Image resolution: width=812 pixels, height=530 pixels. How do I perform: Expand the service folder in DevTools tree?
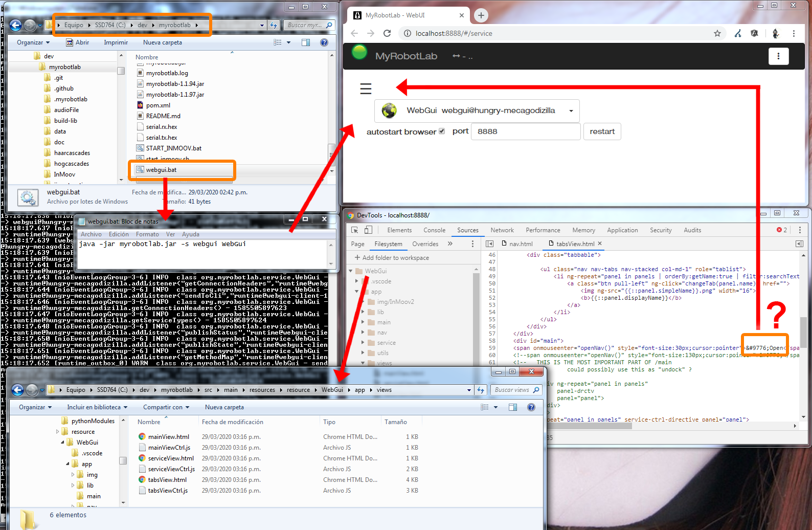(363, 343)
